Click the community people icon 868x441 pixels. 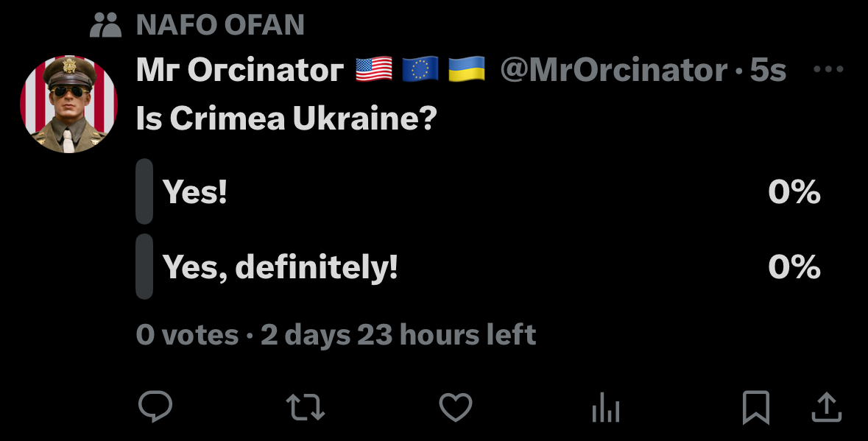tap(105, 25)
